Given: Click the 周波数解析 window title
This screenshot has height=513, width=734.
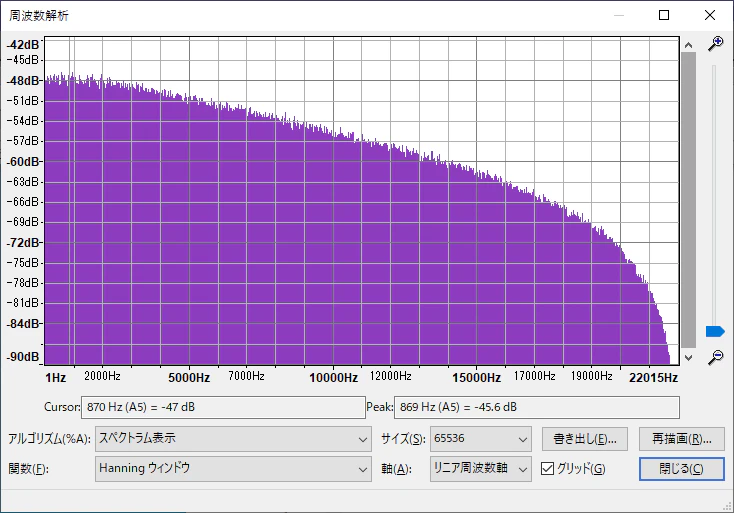Looking at the screenshot, I should pyautogui.click(x=39, y=16).
